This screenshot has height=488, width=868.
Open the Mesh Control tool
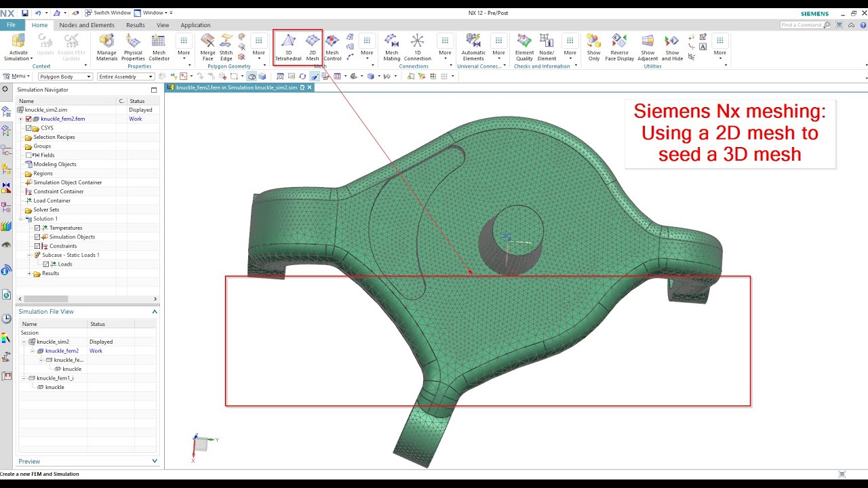[x=332, y=47]
